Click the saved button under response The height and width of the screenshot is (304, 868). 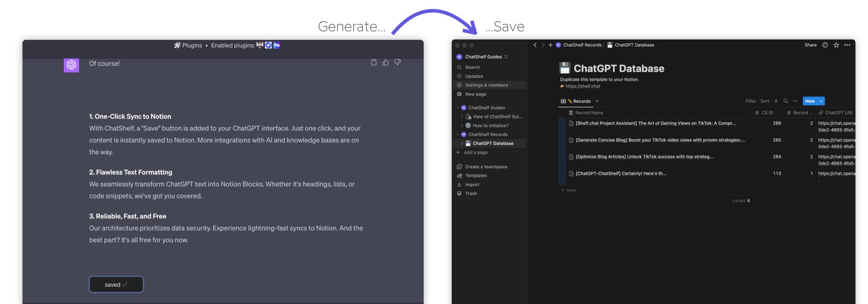(x=116, y=284)
